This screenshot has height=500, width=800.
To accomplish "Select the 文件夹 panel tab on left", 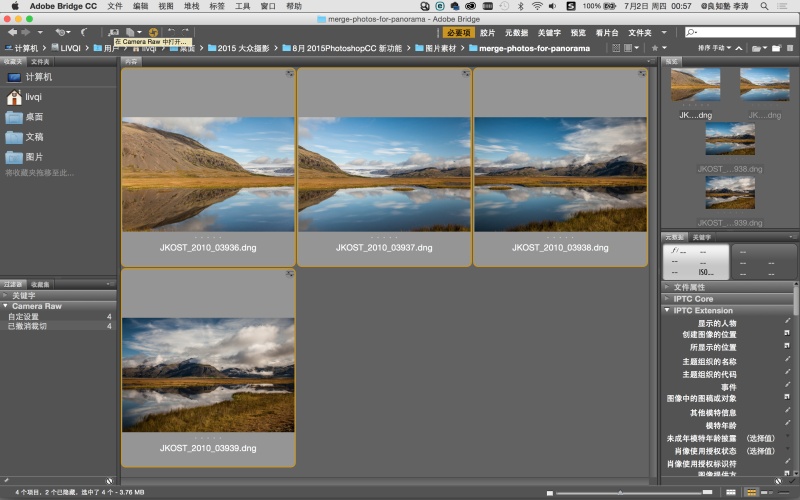I will point(40,62).
